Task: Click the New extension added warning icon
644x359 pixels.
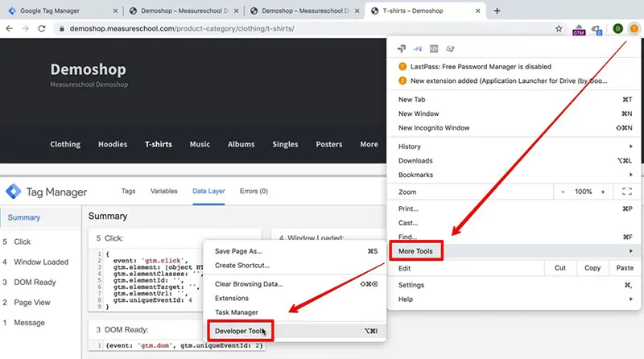Action: point(402,80)
